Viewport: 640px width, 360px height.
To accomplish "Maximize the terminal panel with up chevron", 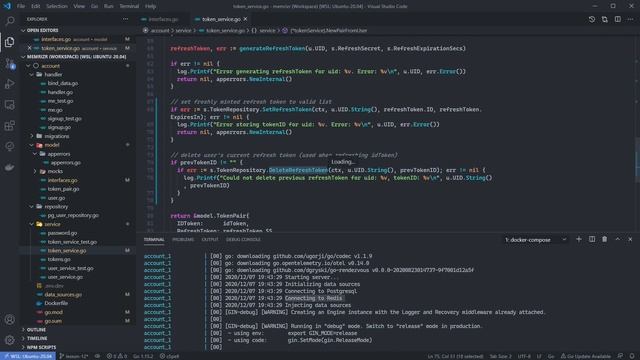I will pyautogui.click(x=618, y=240).
